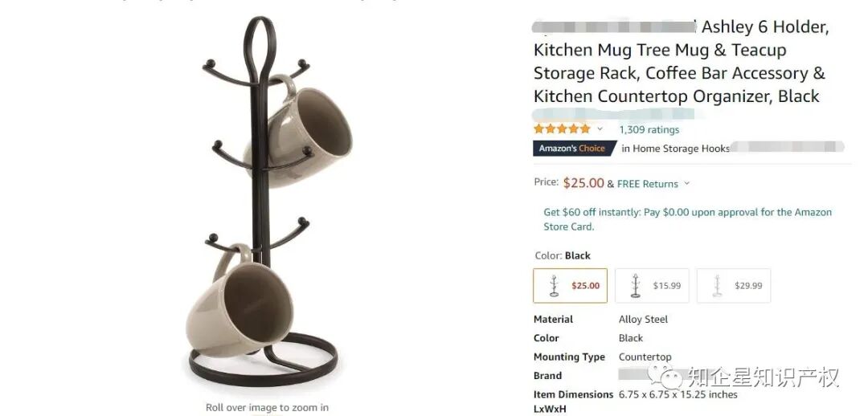Click the Amazon's Choice badge
Image resolution: width=868 pixels, height=416 pixels.
pos(574,149)
